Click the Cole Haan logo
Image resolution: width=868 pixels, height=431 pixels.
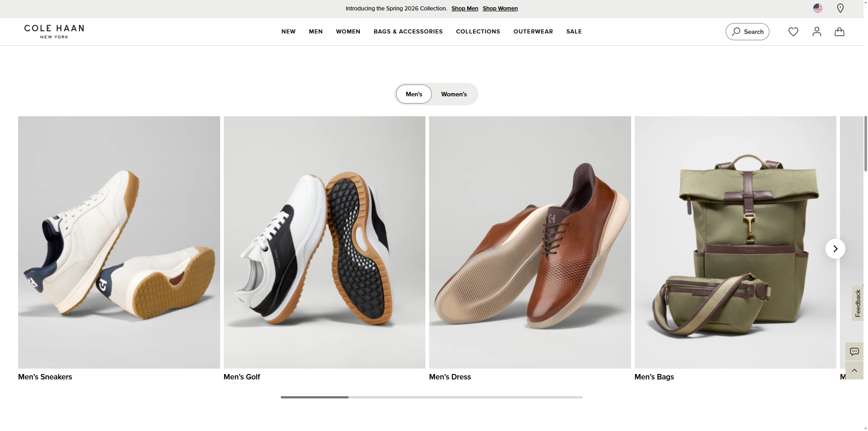click(x=53, y=31)
